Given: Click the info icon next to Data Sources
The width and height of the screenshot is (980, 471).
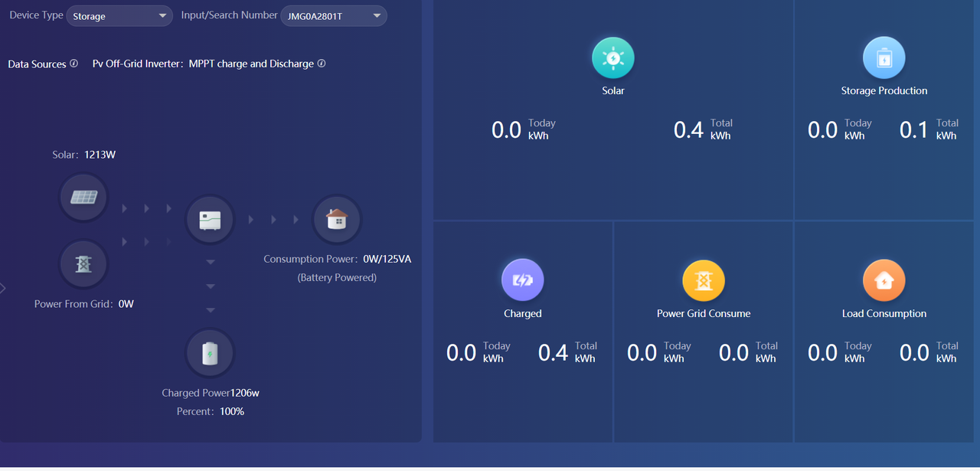Looking at the screenshot, I should coord(74,64).
